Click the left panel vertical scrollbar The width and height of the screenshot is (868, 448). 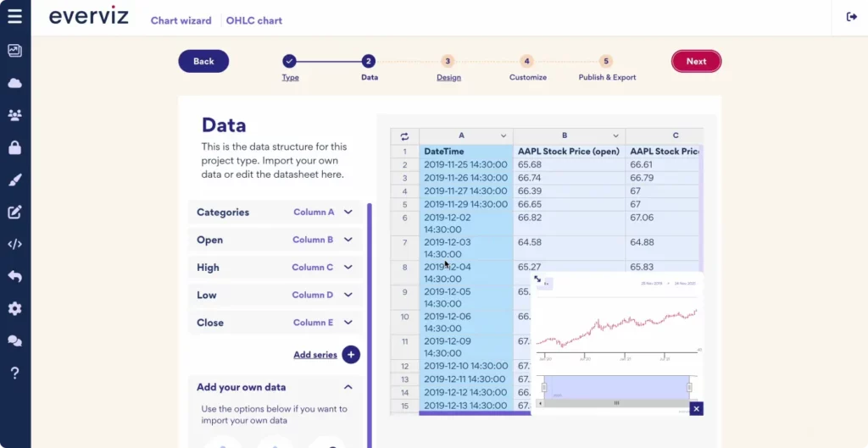pyautogui.click(x=370, y=325)
